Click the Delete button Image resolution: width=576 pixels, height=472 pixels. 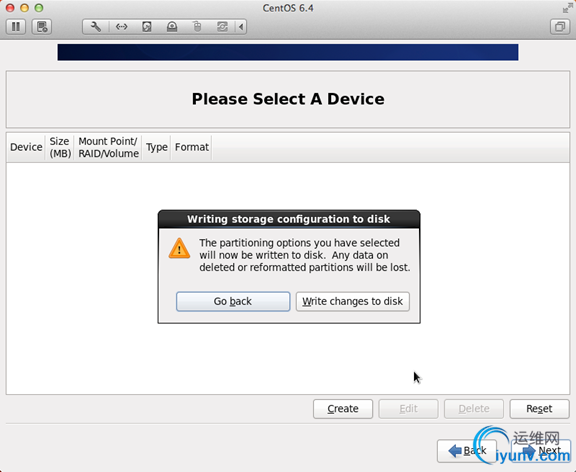click(474, 409)
